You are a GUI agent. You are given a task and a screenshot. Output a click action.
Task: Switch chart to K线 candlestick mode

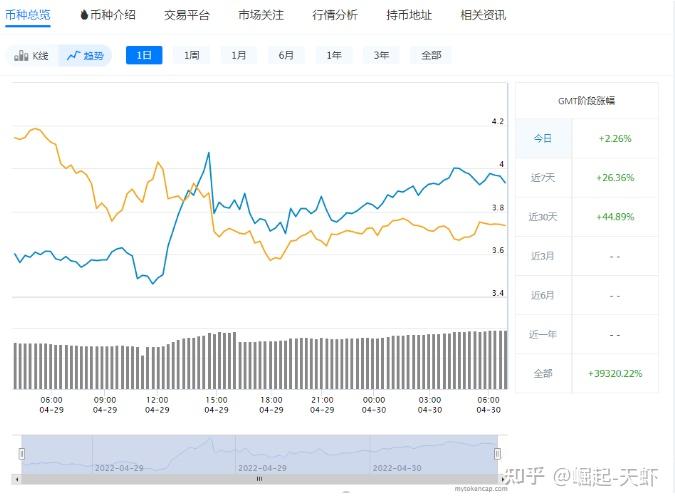coord(31,56)
